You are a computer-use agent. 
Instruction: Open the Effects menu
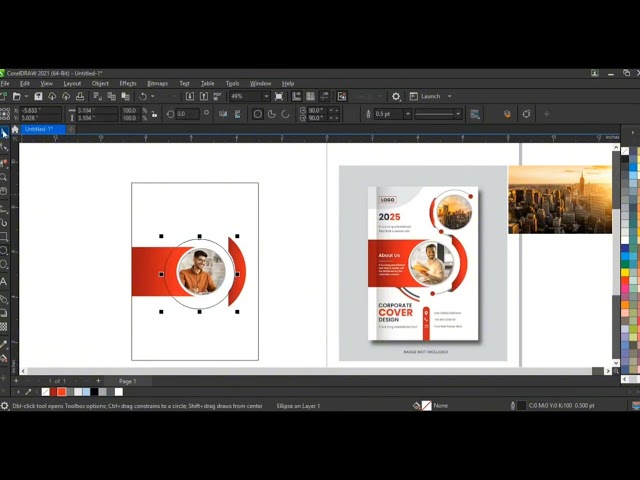[128, 83]
